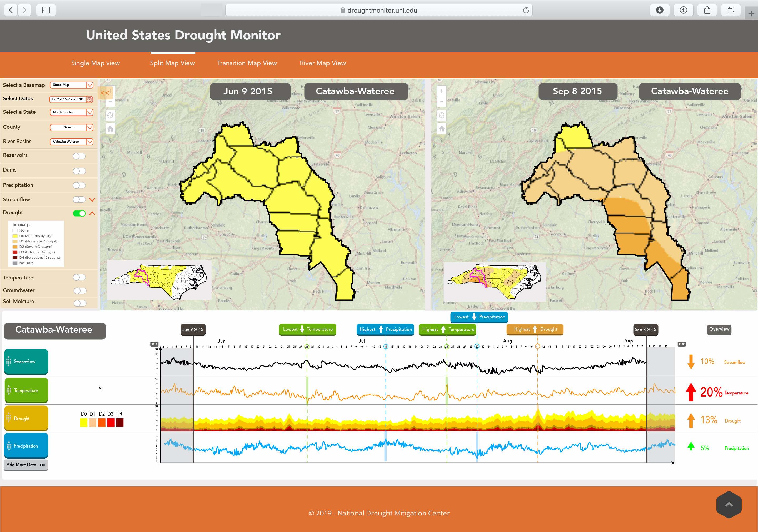Expand the Streamflow legend chevron
This screenshot has width=758, height=532.
point(92,200)
